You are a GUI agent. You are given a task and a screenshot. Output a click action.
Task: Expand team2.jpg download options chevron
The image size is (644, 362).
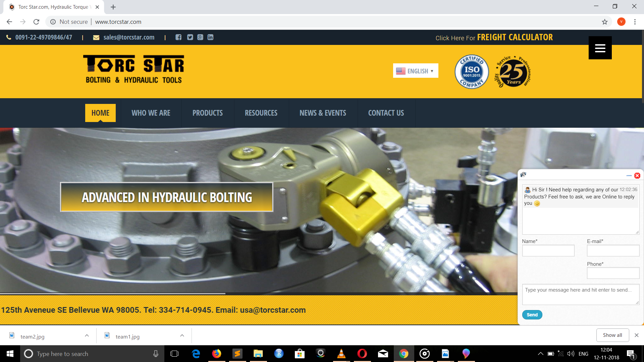click(x=87, y=336)
